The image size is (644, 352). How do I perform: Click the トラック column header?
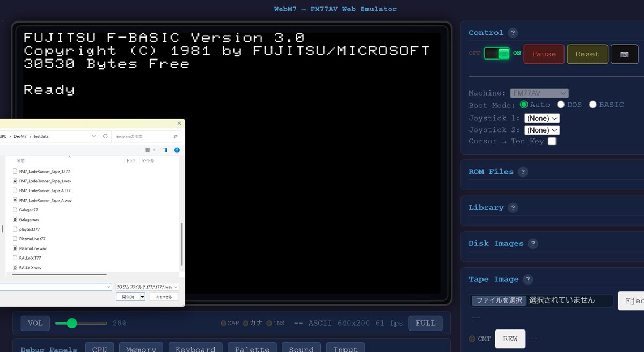point(131,160)
